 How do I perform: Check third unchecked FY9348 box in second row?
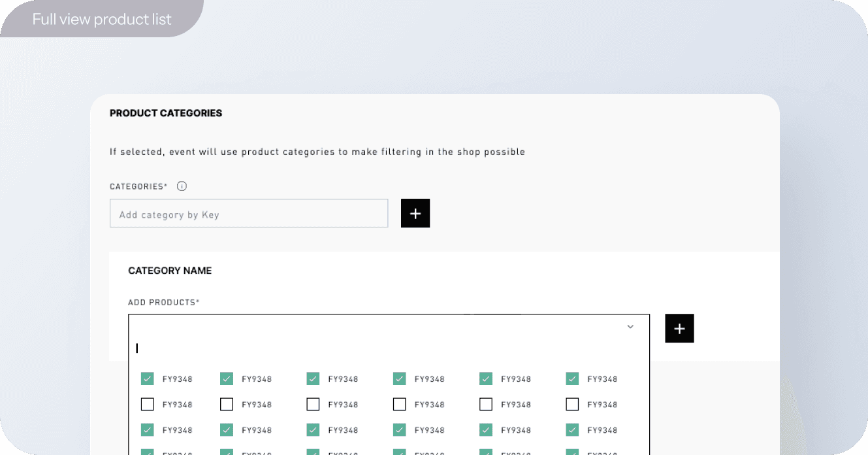[x=313, y=405]
